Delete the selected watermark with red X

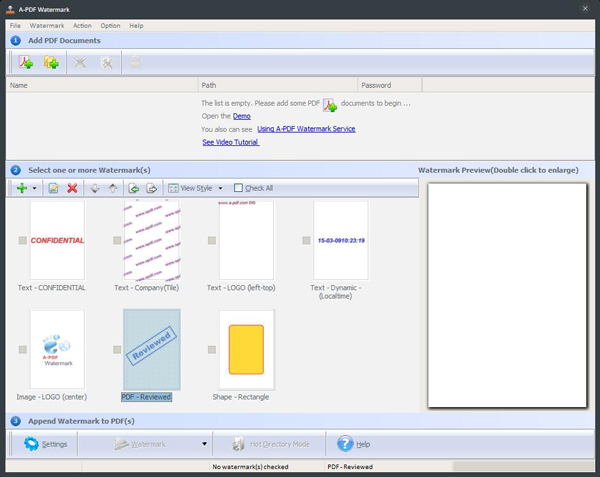click(72, 188)
